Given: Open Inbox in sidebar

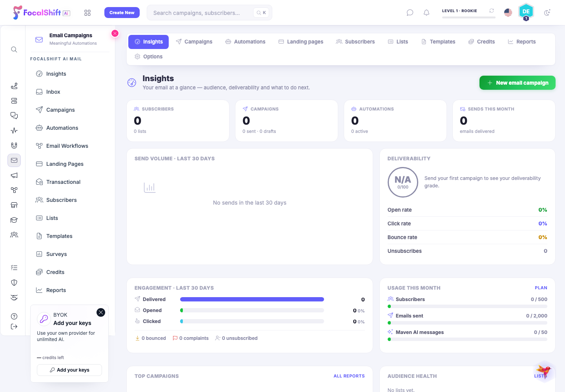Looking at the screenshot, I should 70,92.
